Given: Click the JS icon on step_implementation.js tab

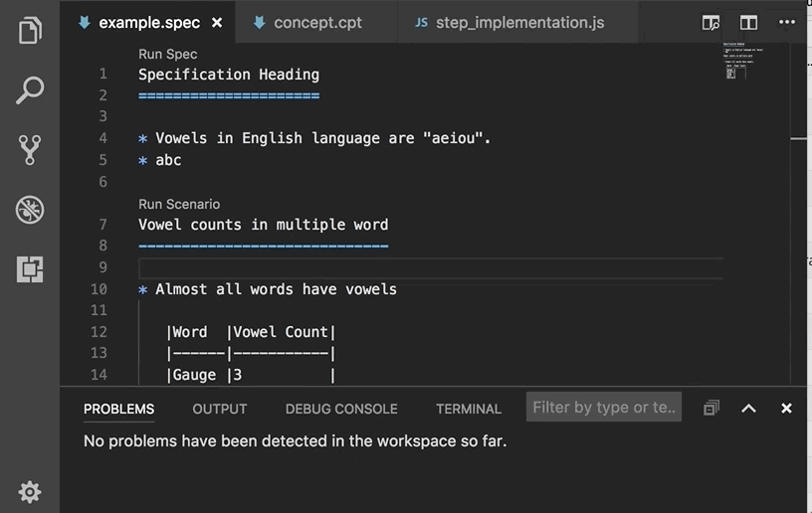Looking at the screenshot, I should click(422, 22).
